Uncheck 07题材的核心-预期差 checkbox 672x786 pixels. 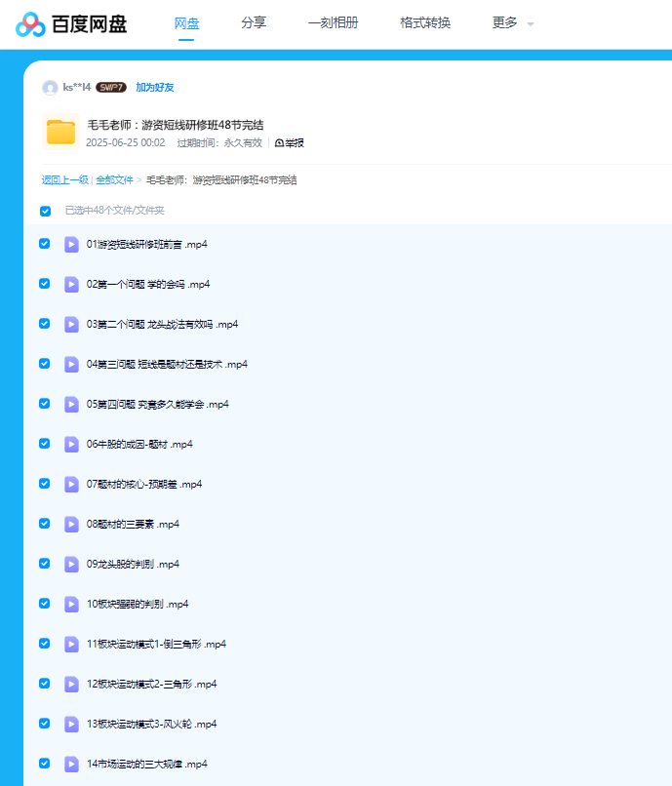pos(45,484)
